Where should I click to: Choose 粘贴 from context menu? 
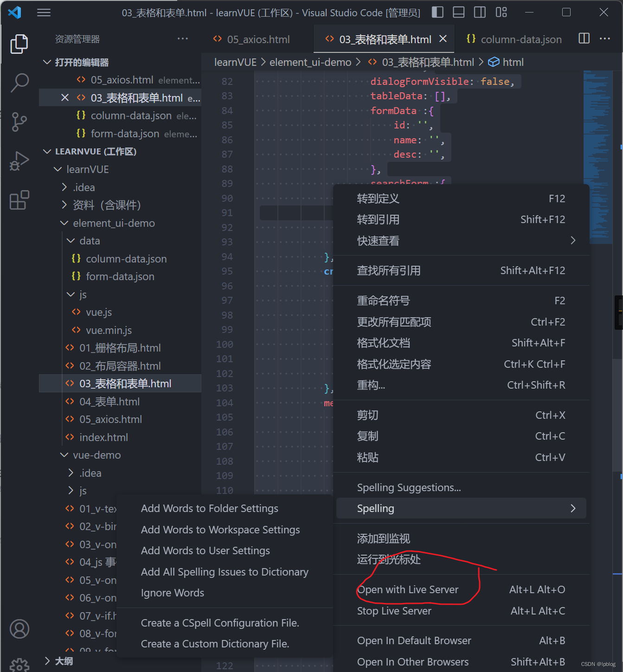(x=461, y=457)
